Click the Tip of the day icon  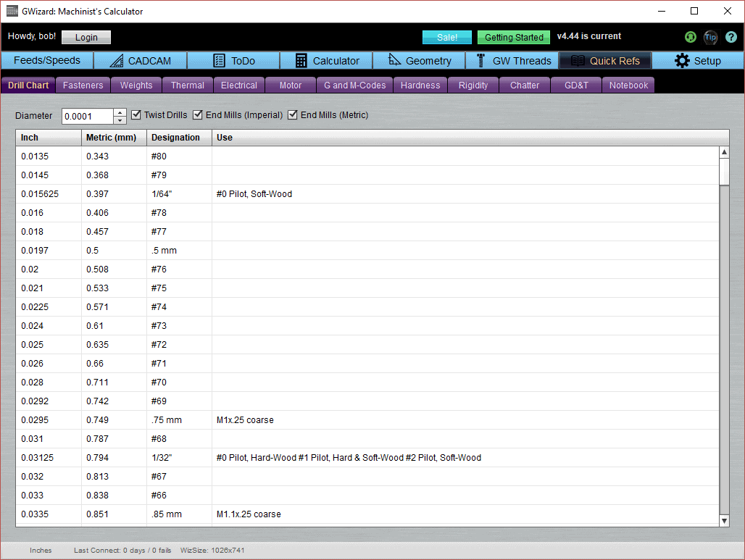(x=710, y=37)
